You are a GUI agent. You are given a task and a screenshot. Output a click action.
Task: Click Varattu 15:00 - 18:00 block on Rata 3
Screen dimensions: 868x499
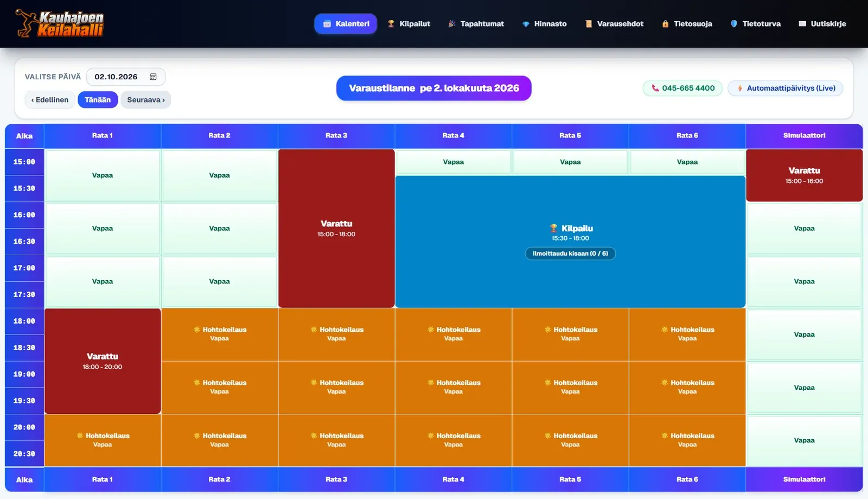pyautogui.click(x=336, y=229)
